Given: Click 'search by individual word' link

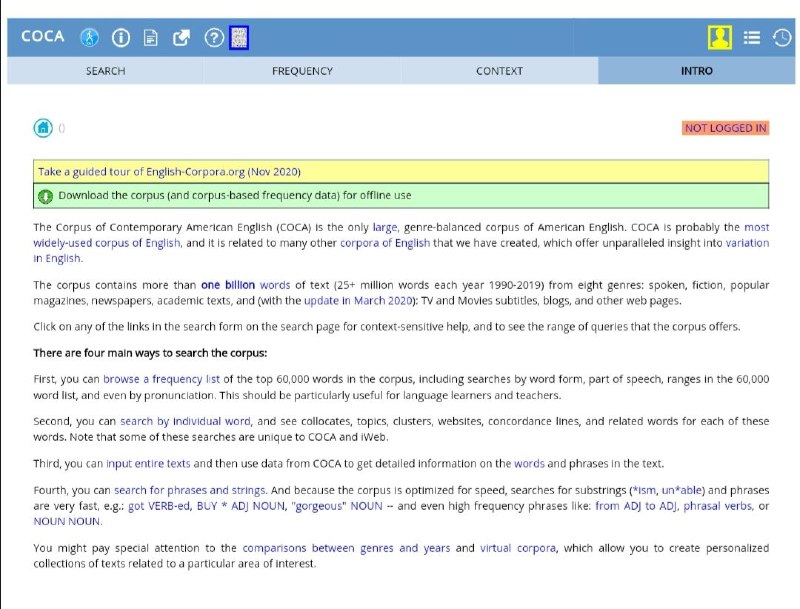Looking at the screenshot, I should (x=186, y=421).
